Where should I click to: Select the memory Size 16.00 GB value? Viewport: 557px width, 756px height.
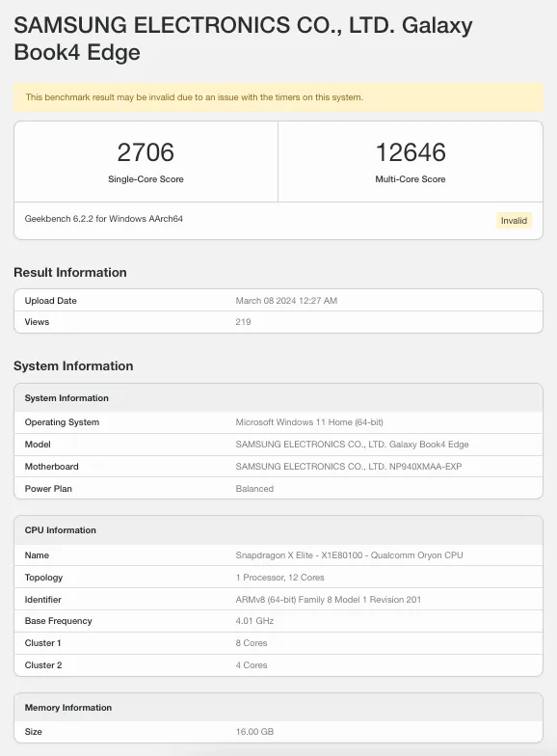(x=254, y=732)
